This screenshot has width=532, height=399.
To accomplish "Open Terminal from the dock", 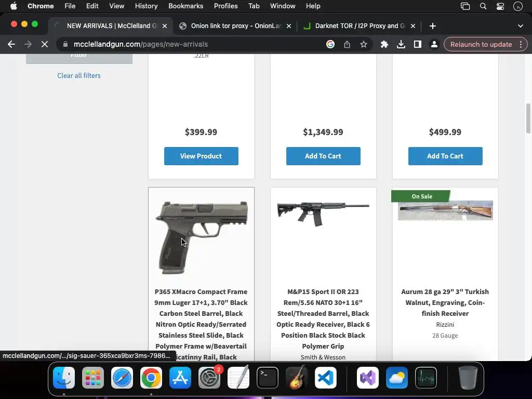I will [x=268, y=378].
